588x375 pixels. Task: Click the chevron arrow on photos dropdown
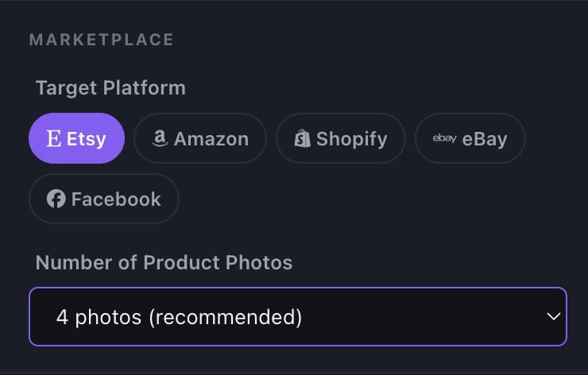554,317
